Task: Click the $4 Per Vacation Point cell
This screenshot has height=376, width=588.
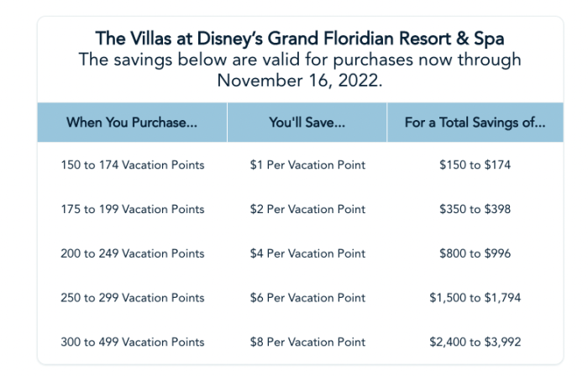Action: [x=307, y=253]
